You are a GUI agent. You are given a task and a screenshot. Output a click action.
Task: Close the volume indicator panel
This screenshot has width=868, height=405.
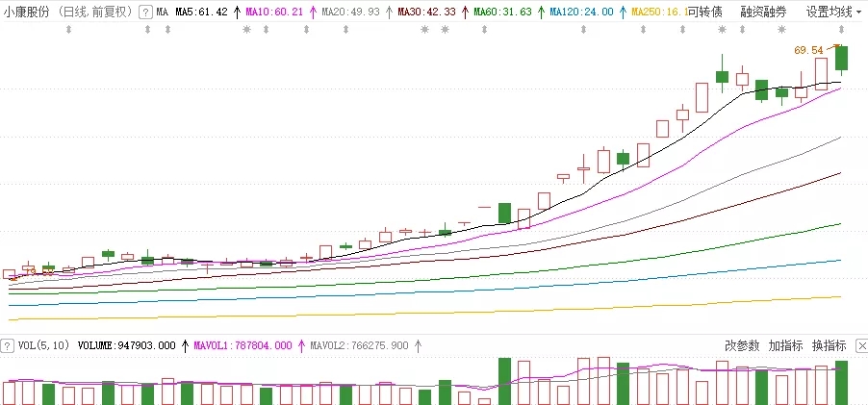coord(861,346)
